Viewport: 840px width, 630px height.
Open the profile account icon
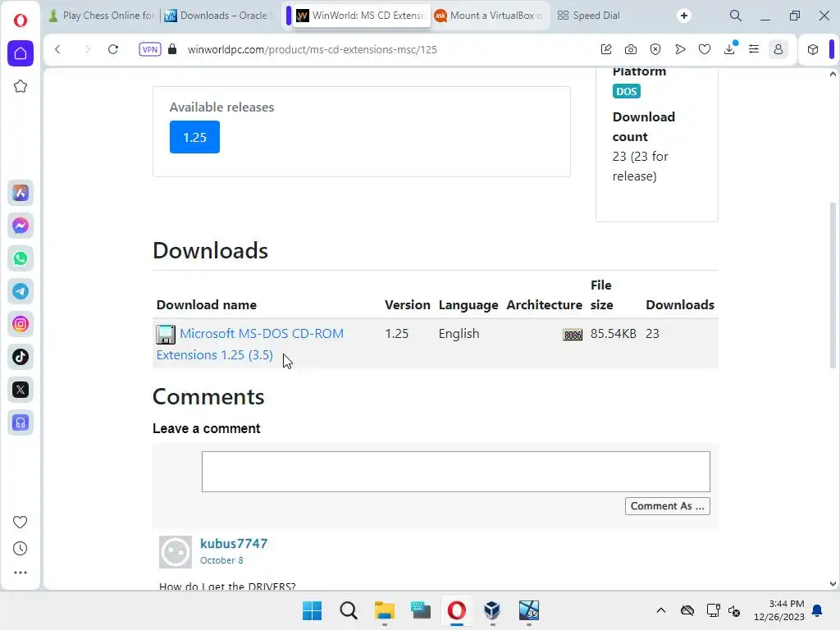(x=778, y=49)
